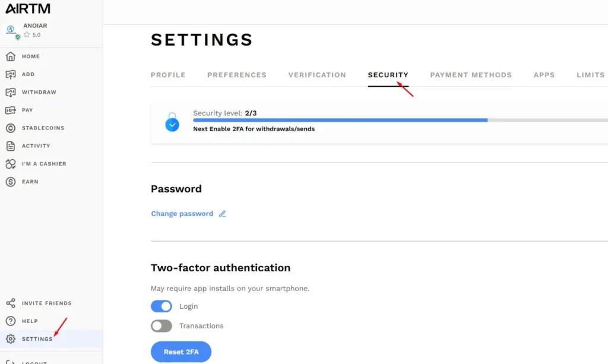Enable the Transactions 2FA toggle
Image resolution: width=608 pixels, height=364 pixels.
coord(161,326)
